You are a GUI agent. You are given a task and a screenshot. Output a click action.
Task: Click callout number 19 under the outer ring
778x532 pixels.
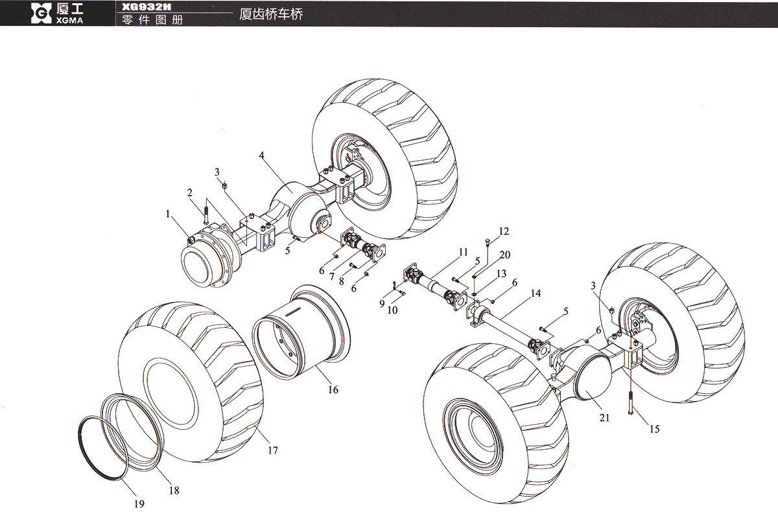[x=139, y=503]
